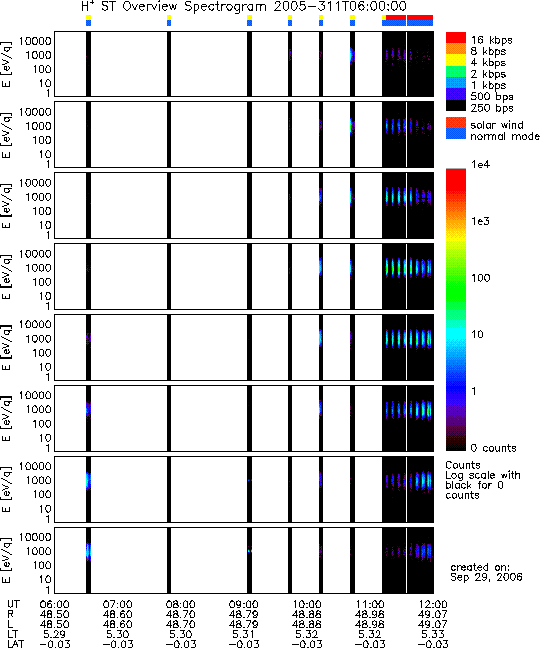Screen dimensions: 540x648
Task: Click the 09:00 UT time label
Action: (x=244, y=605)
